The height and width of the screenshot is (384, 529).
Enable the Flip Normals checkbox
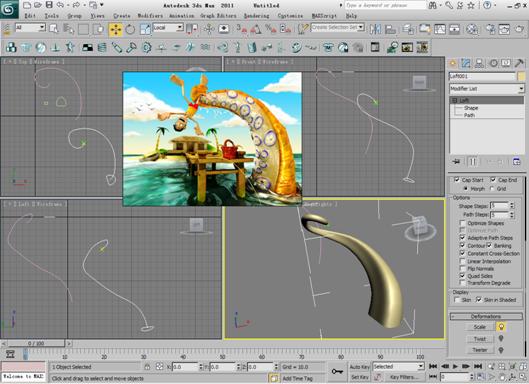tap(463, 269)
